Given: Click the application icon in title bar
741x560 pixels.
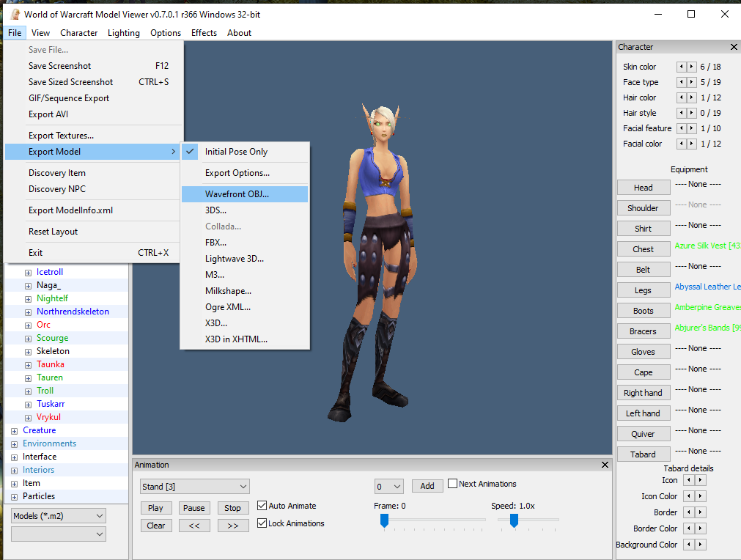Looking at the screenshot, I should click(x=15, y=14).
